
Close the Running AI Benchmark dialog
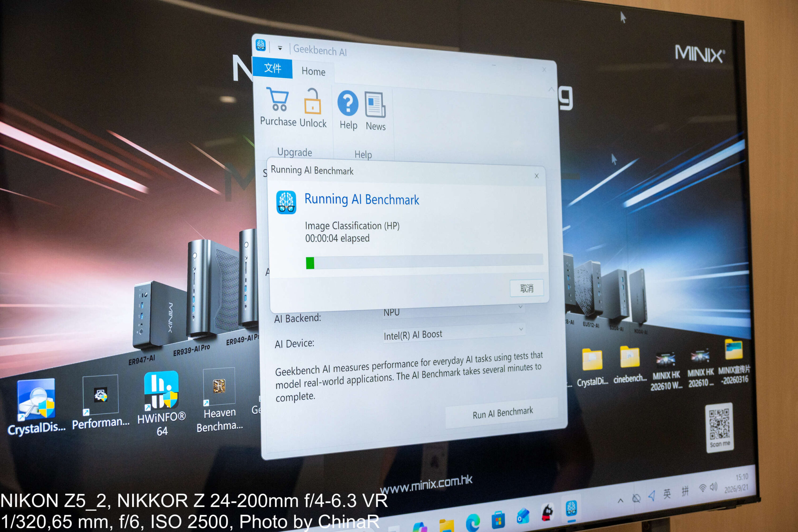coord(537,176)
